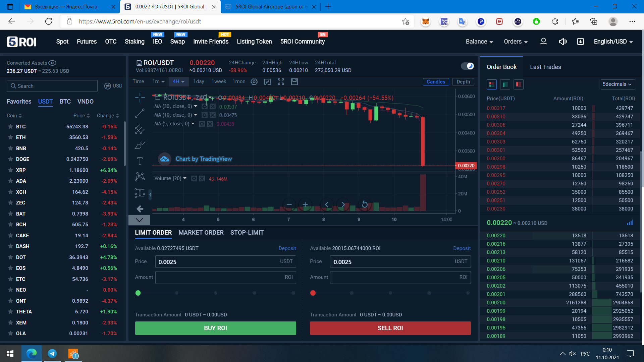
Task: Open the Windows Start menu
Action: [x=10, y=354]
